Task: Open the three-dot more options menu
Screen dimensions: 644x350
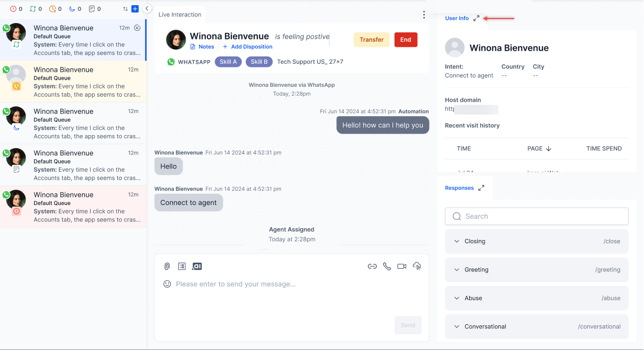Action: 424,15
